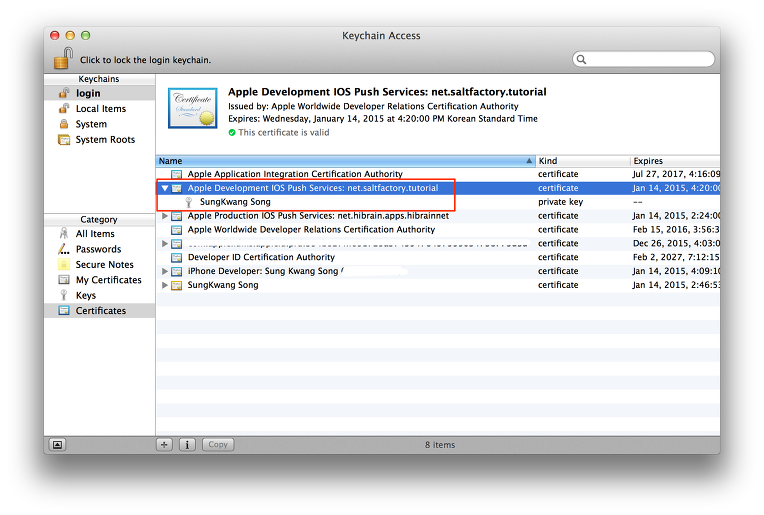Select Developer ID Certification Authority row
764x515 pixels.
(438, 257)
